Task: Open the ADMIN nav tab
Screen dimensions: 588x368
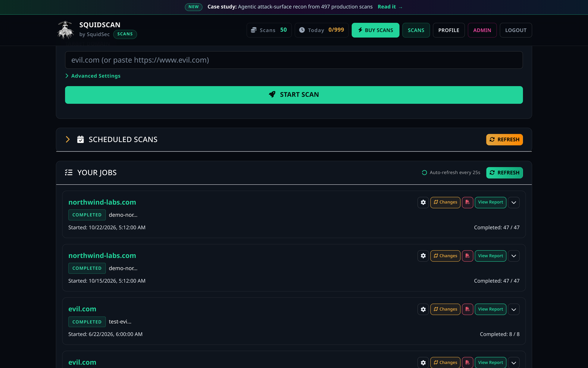Action: [482, 30]
